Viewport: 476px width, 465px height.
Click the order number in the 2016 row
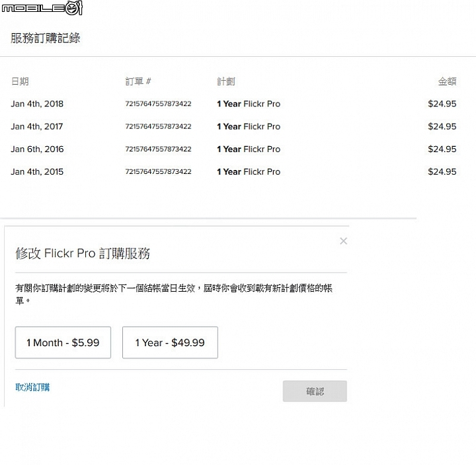click(x=158, y=149)
